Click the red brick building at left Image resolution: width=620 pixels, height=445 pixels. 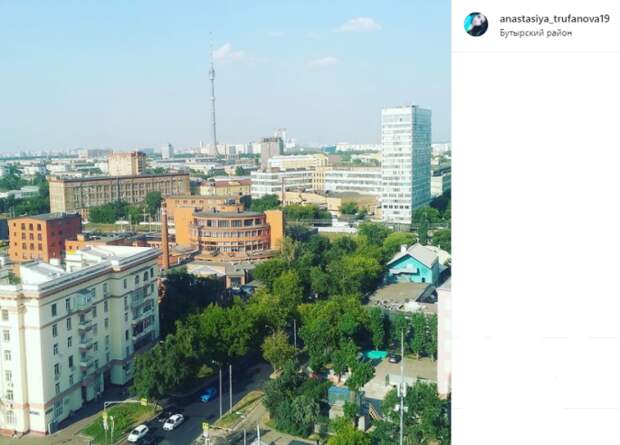pyautogui.click(x=44, y=237)
